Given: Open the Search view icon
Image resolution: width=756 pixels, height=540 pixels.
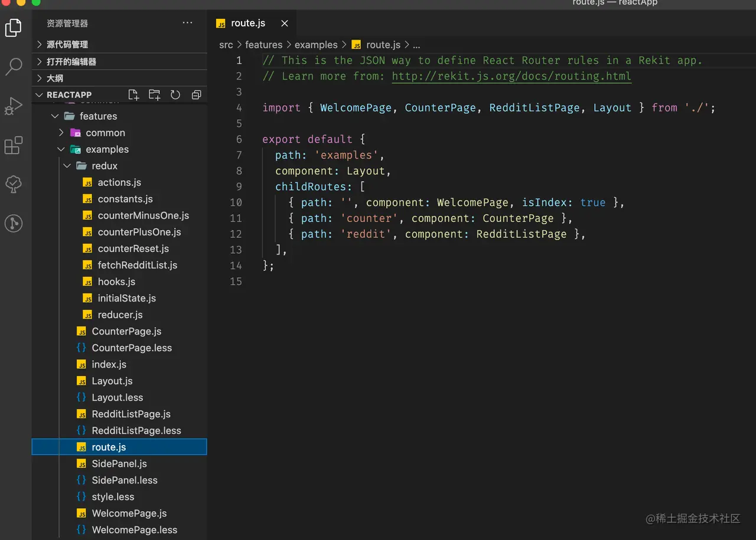Looking at the screenshot, I should click(x=14, y=66).
